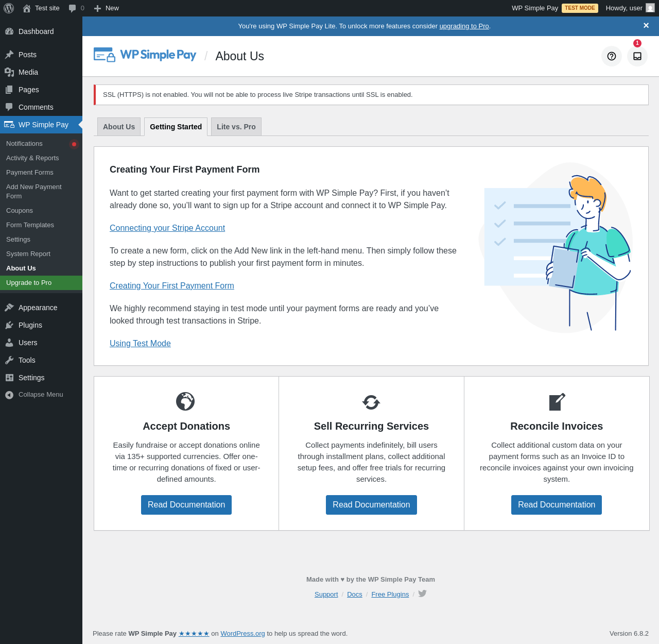This screenshot has height=644, width=659.
Task: Open the Plugins menu
Action: 41,325
